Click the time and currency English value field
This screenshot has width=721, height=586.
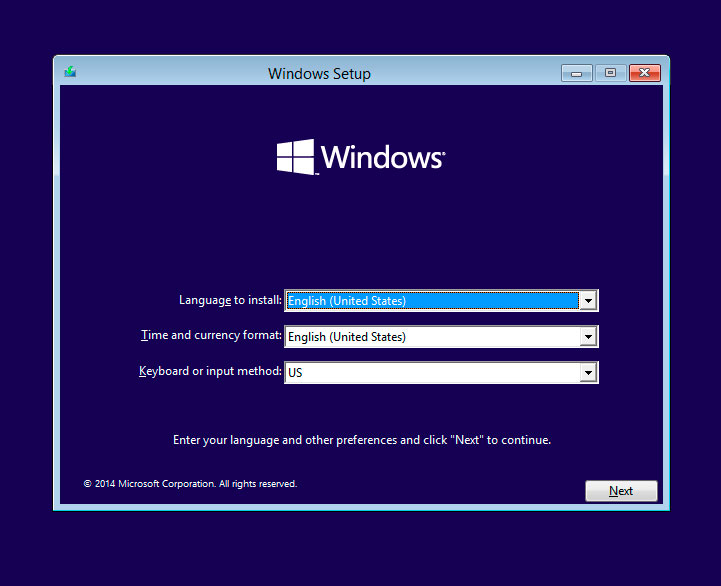click(x=431, y=337)
